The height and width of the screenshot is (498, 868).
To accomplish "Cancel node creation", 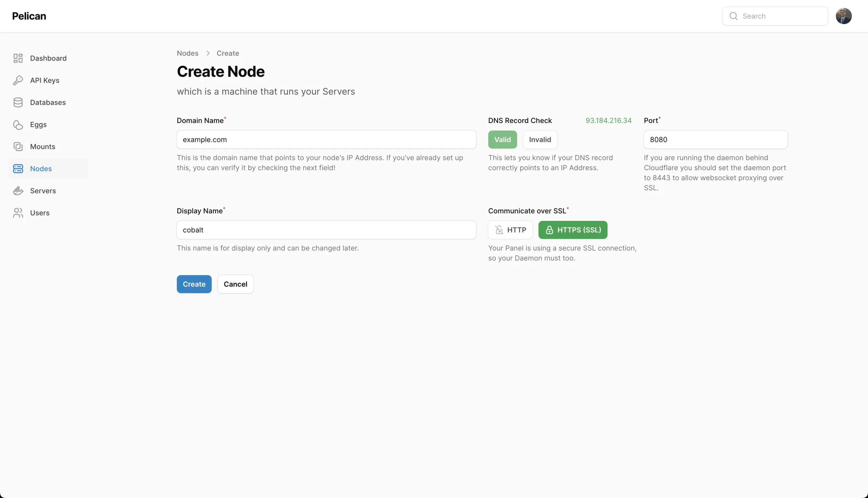I will [x=236, y=284].
